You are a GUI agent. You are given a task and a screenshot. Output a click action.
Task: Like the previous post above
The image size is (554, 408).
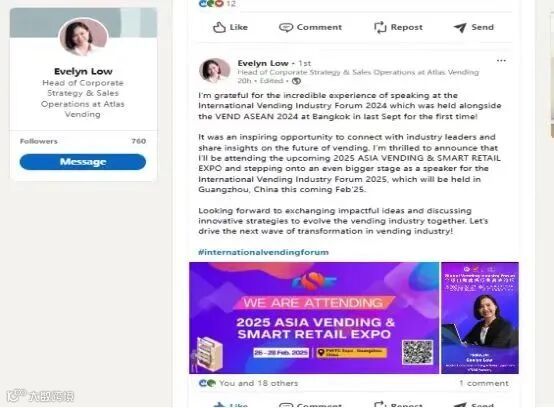click(x=230, y=27)
